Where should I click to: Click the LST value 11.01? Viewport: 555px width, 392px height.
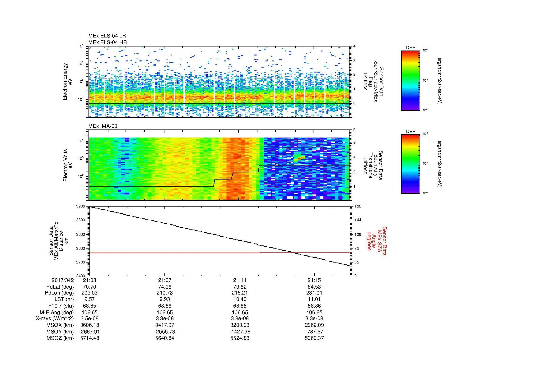[x=314, y=300]
